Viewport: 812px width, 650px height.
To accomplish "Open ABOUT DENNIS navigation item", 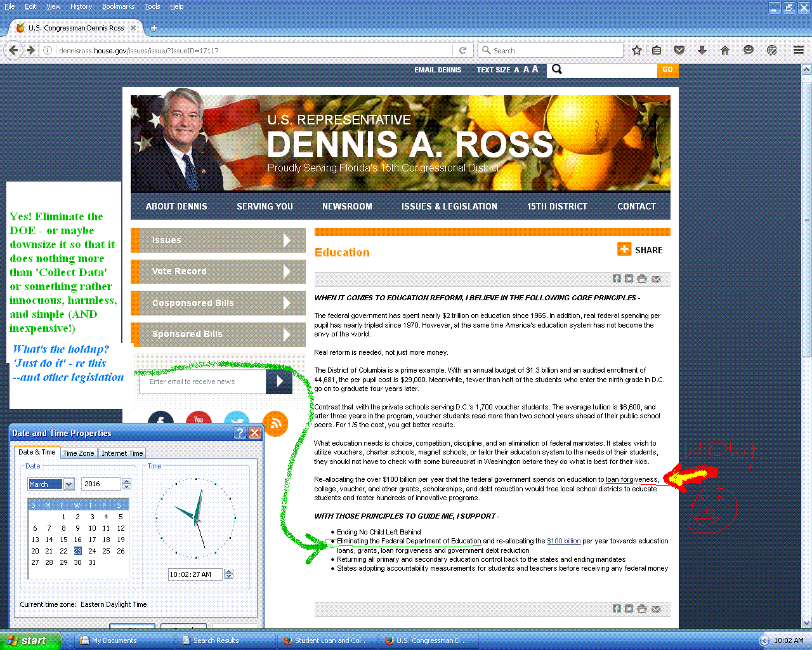I will (176, 206).
